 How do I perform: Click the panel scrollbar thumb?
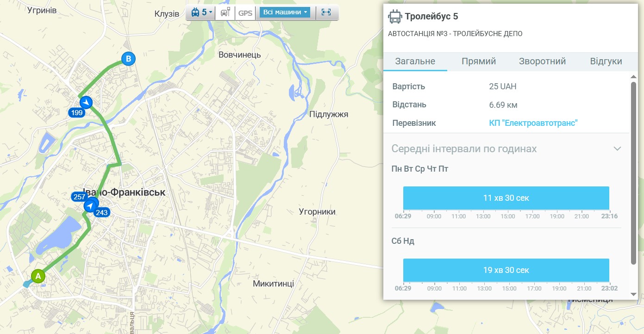(634, 173)
